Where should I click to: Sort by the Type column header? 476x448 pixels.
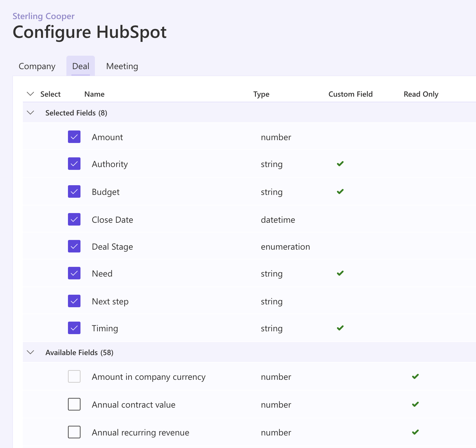pos(261,94)
